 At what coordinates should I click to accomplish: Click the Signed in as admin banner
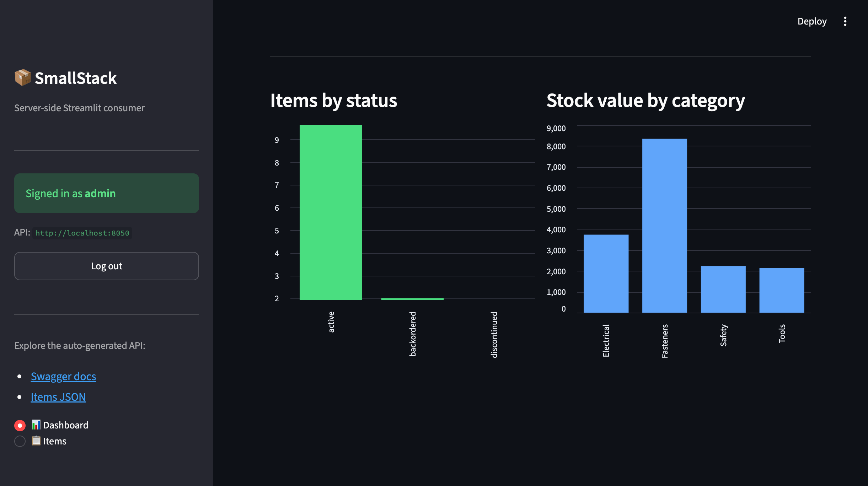point(107,193)
